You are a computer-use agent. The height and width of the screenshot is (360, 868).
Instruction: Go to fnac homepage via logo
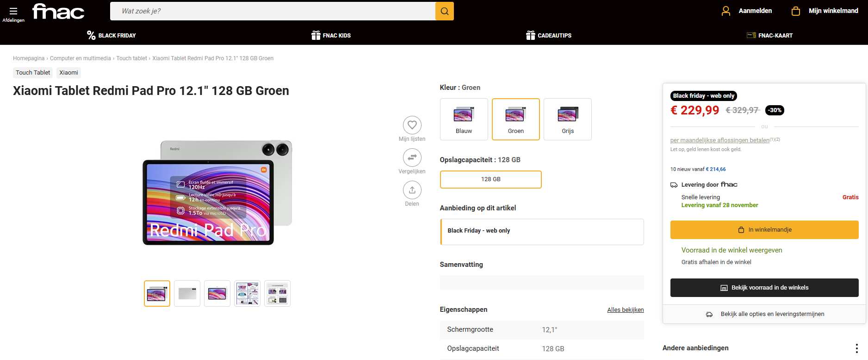pyautogui.click(x=58, y=12)
